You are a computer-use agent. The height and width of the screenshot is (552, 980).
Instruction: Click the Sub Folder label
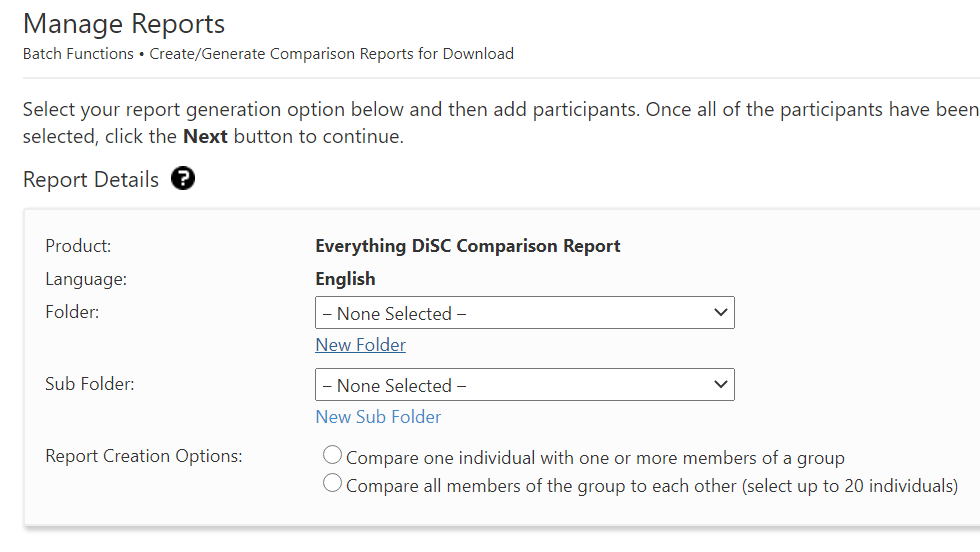[90, 384]
